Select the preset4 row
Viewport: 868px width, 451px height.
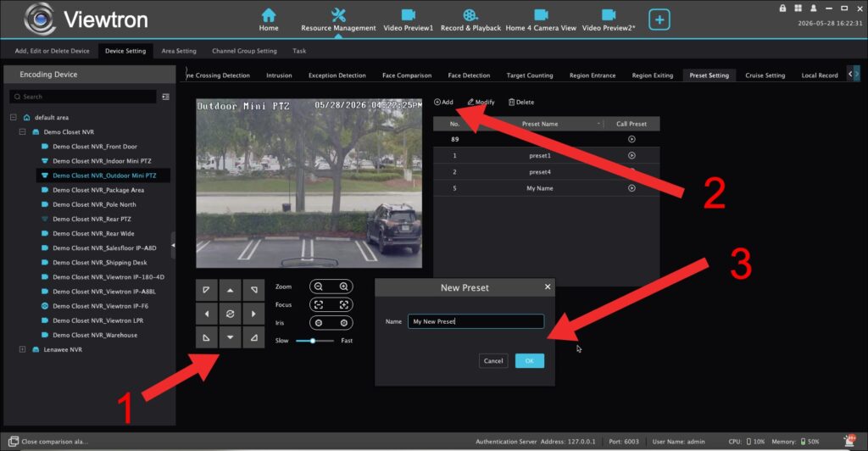(x=547, y=172)
